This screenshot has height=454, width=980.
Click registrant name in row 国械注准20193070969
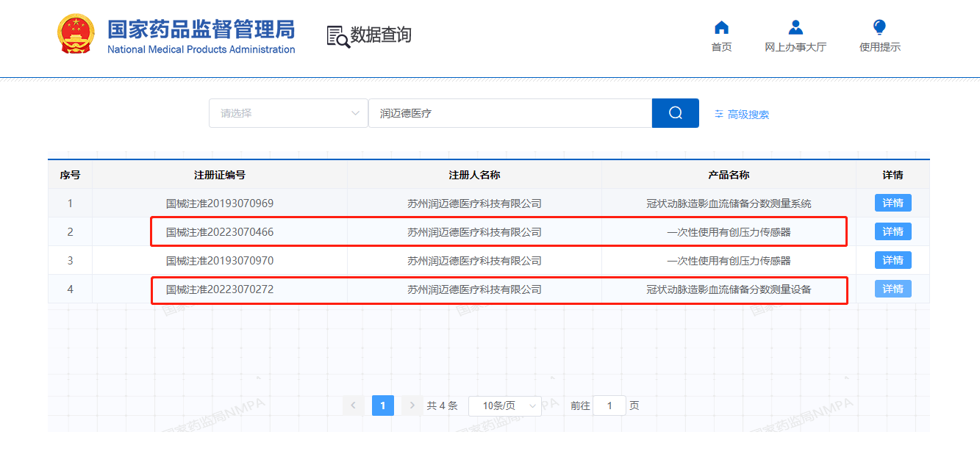click(474, 203)
